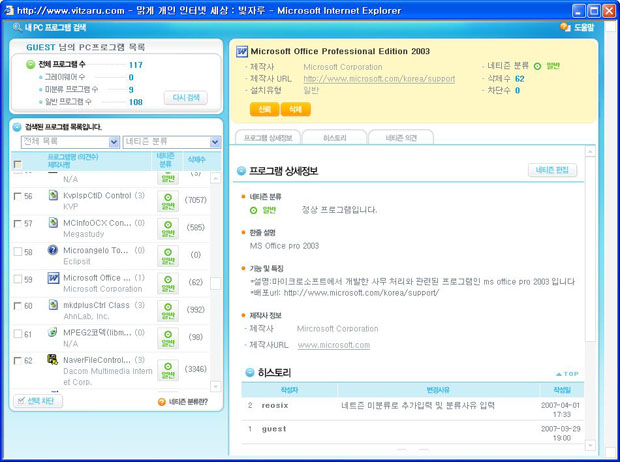This screenshot has height=462, width=620.
Task: Click blue bullet icon next to 히스토리 heading
Action: pyautogui.click(x=250, y=373)
